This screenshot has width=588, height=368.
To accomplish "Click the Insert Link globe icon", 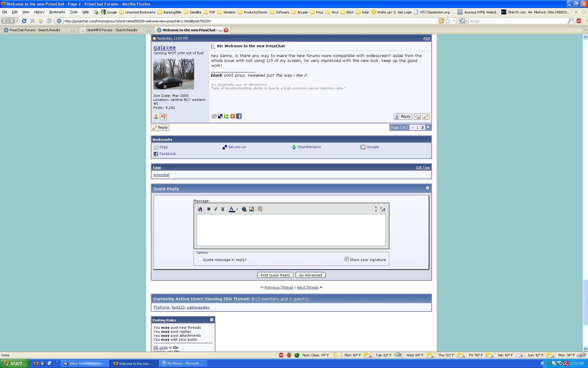I will (244, 209).
